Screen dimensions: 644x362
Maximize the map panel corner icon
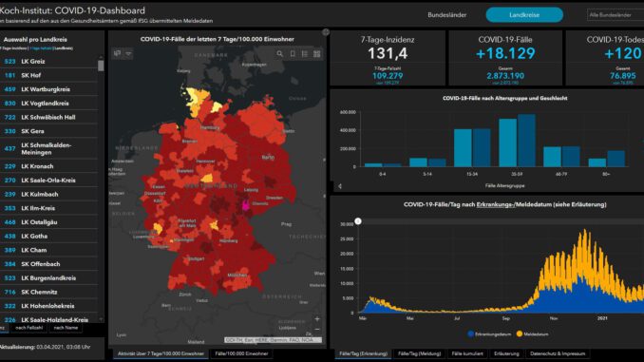(326, 32)
